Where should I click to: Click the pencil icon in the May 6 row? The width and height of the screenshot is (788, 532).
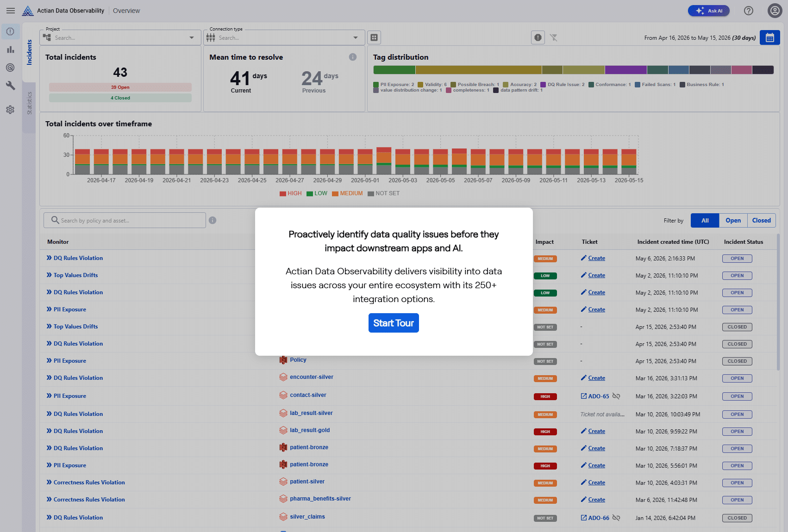click(x=584, y=258)
